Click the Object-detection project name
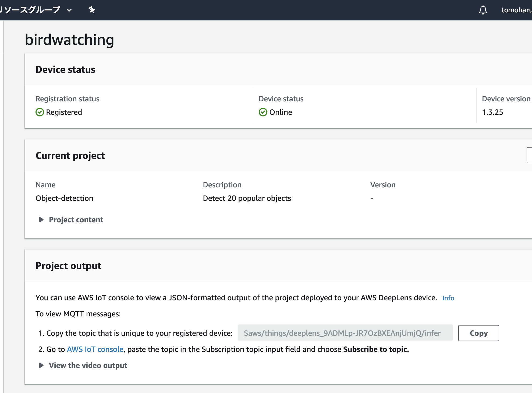532x393 pixels. [64, 198]
